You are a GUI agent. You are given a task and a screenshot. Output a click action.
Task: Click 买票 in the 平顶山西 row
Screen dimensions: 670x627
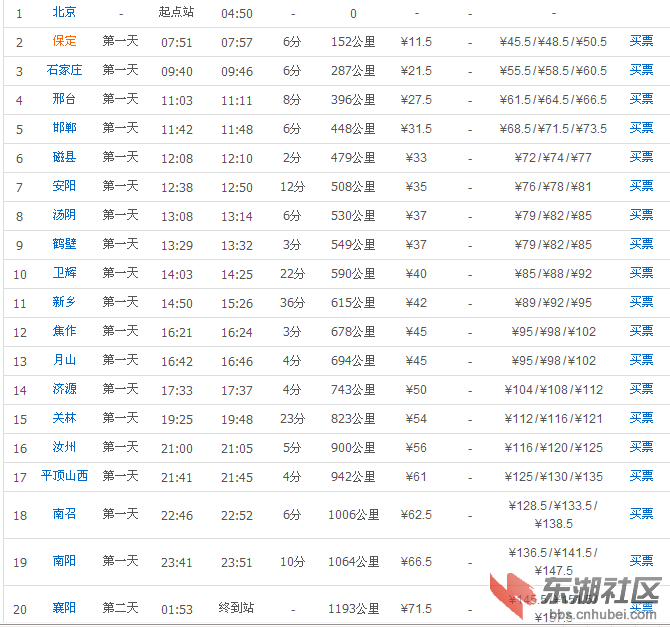[x=641, y=476]
